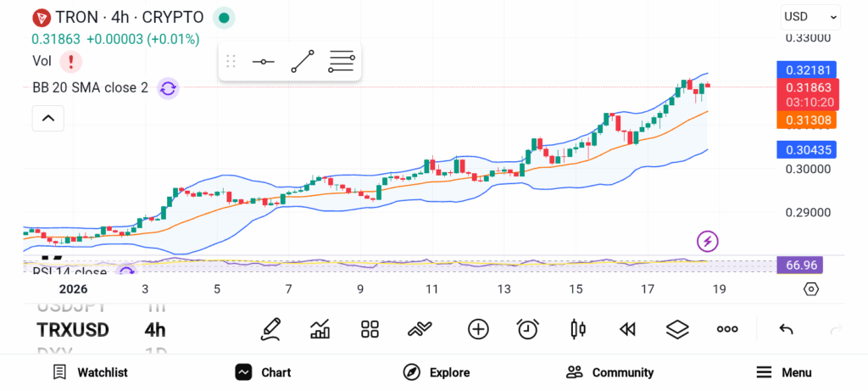This screenshot has width=868, height=391.
Task: Select the trend line drawing tool
Action: click(x=303, y=62)
